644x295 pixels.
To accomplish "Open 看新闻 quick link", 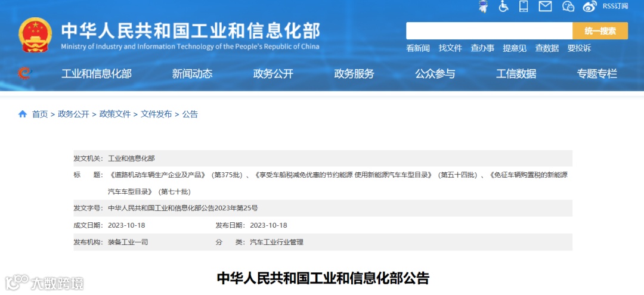I will click(417, 48).
